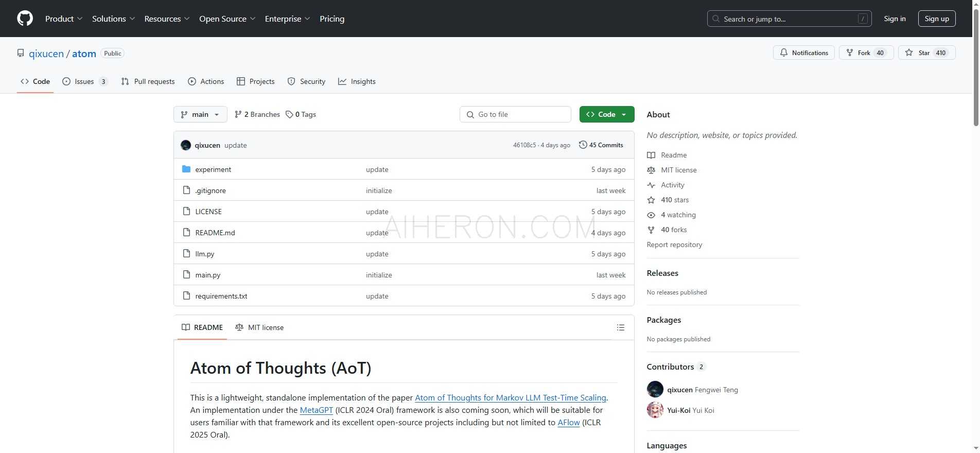Open the Releases heading link

[662, 273]
